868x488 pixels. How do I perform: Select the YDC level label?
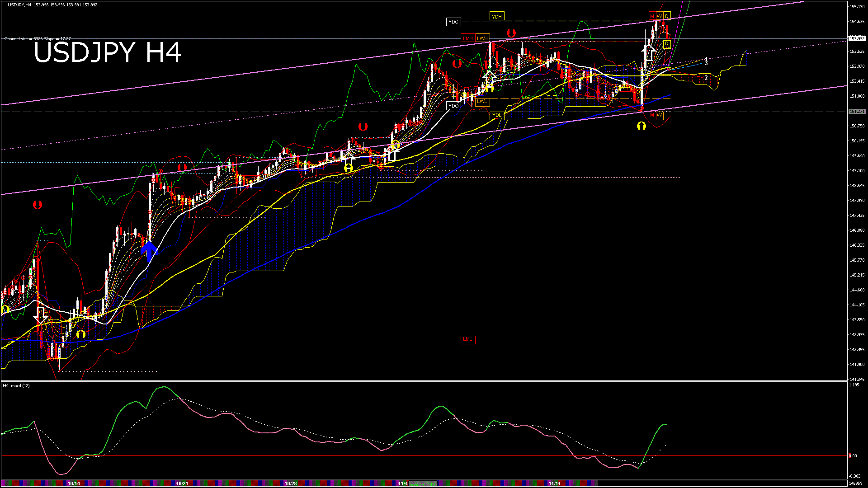[x=453, y=22]
